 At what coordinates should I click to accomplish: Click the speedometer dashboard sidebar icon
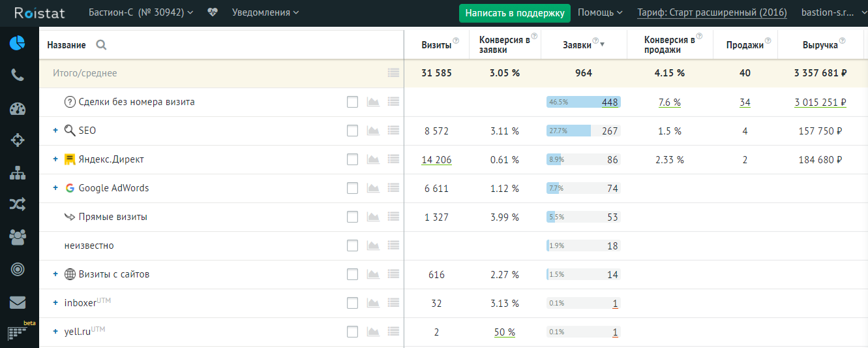pyautogui.click(x=18, y=108)
